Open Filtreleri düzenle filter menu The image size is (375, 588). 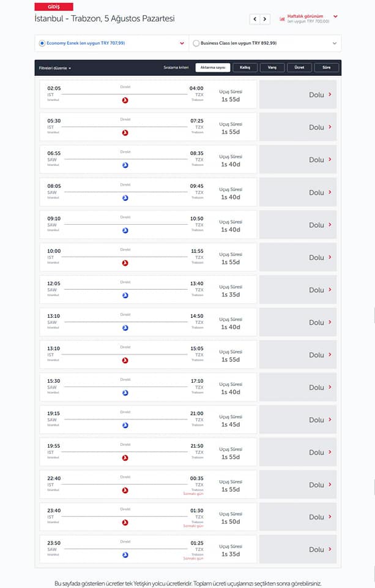coord(55,68)
